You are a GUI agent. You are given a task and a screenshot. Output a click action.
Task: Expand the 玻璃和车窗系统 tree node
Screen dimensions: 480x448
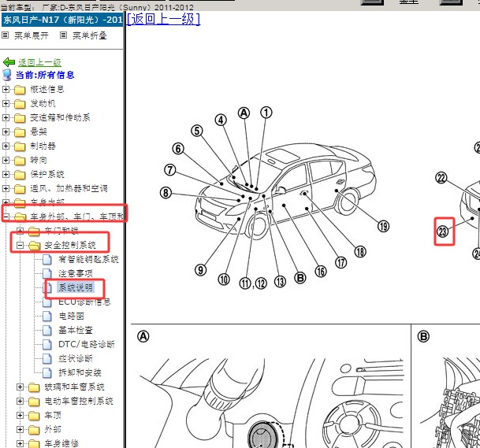tap(20, 387)
